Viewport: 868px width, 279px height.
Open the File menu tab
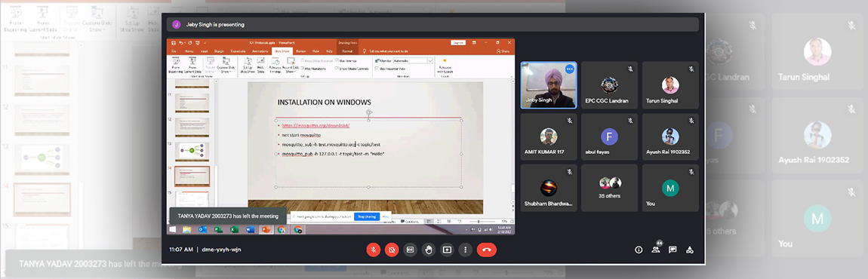coord(174,51)
